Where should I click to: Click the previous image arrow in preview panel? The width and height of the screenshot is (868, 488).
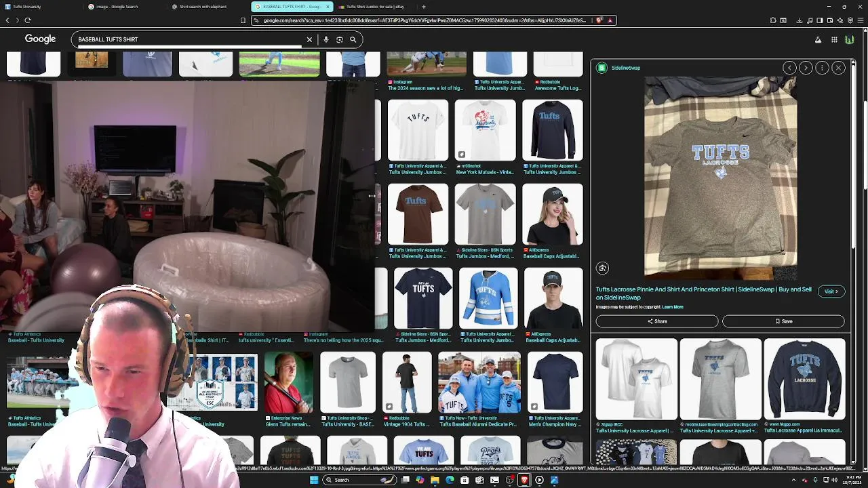tap(789, 68)
